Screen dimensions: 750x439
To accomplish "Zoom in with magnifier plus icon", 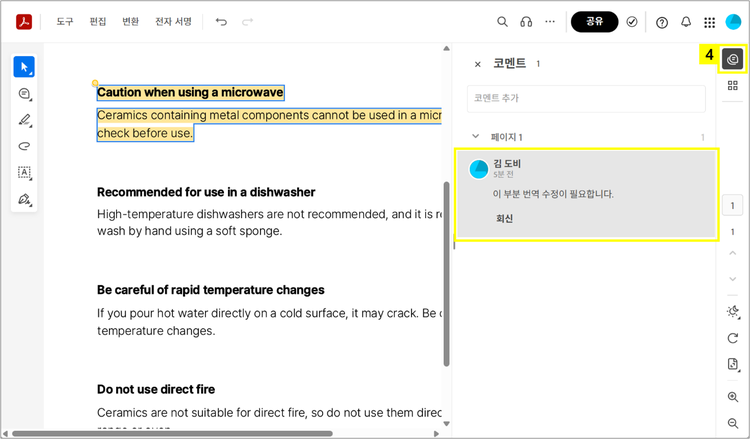I will 732,397.
